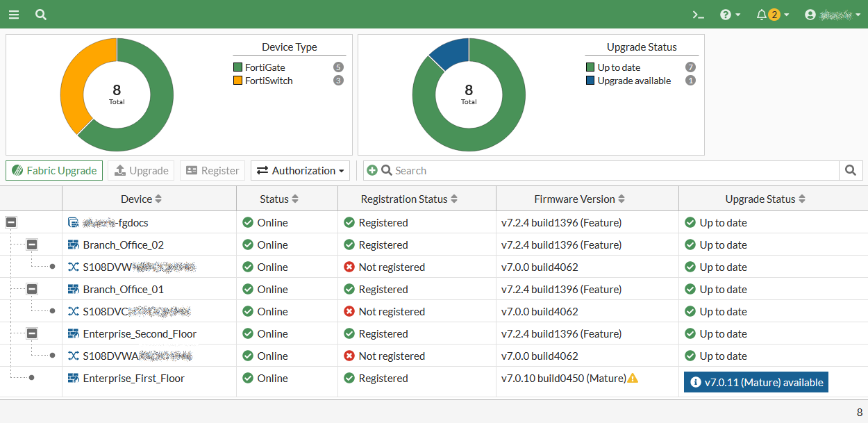
Task: Click the firmware warning triangle icon
Action: point(633,379)
